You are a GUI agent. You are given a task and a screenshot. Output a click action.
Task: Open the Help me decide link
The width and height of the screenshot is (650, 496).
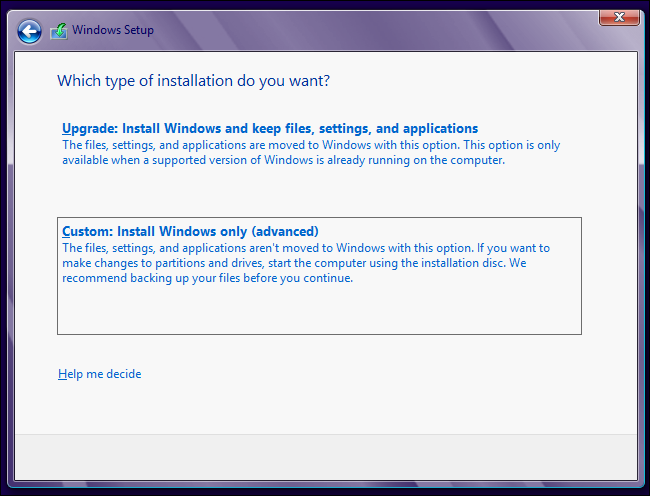coord(100,374)
